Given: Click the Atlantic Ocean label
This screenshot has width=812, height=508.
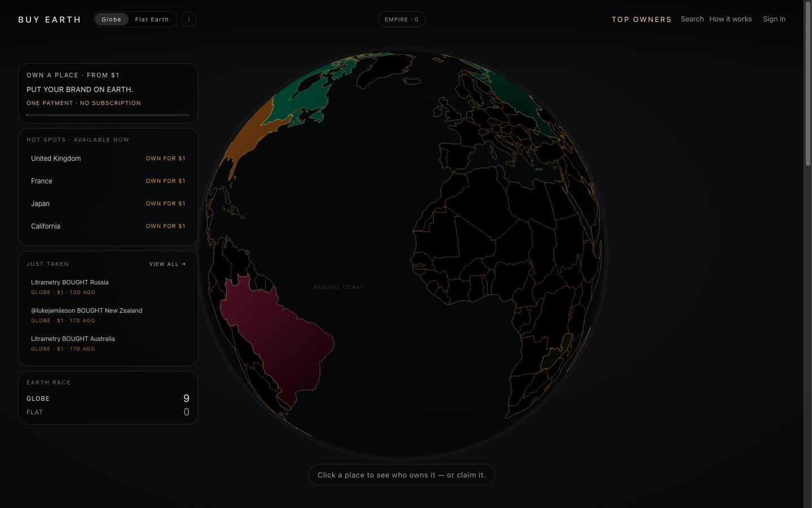Looking at the screenshot, I should click(x=339, y=287).
